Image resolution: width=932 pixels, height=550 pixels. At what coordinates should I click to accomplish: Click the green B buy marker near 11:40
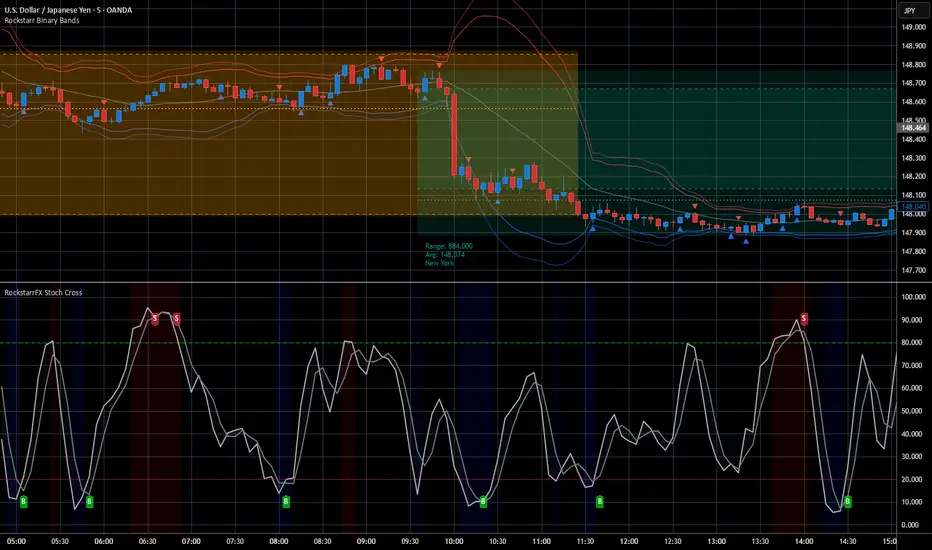[600, 500]
